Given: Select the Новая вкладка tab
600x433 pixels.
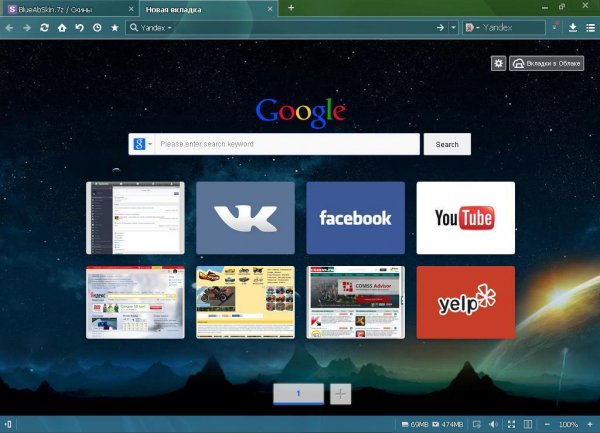Looking at the screenshot, I should [209, 9].
